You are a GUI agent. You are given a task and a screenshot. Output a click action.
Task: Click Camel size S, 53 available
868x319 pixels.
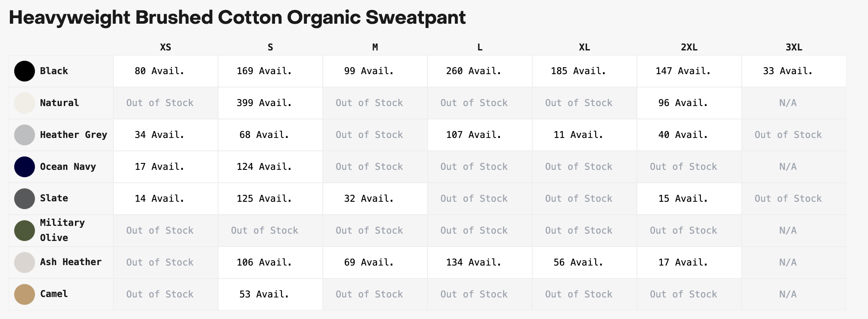coord(270,294)
